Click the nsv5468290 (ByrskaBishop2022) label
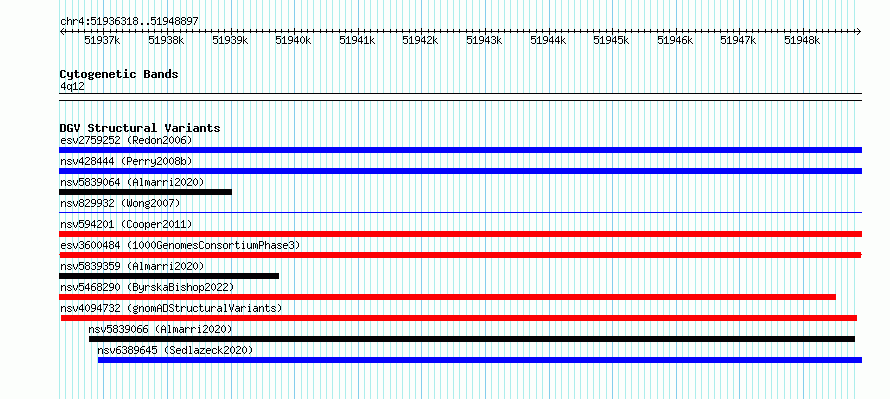The image size is (890, 399). click(147, 287)
